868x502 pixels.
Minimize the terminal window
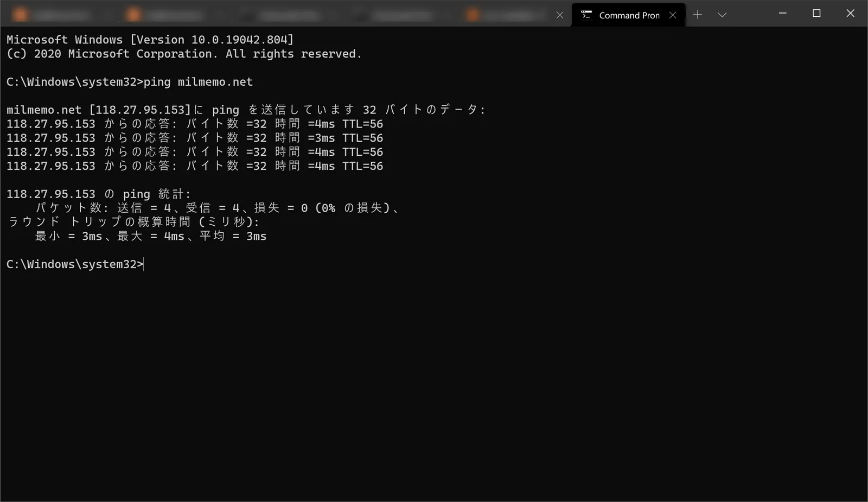point(782,14)
